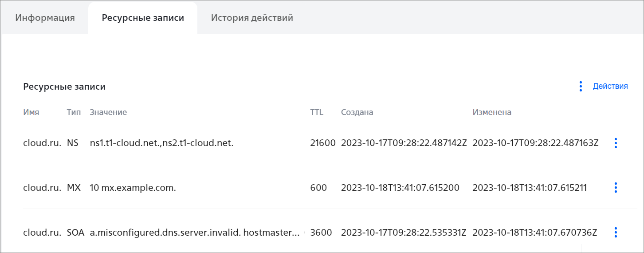Select the 10 mx.example.com. record value
Image resolution: width=644 pixels, height=253 pixels.
[x=133, y=188]
